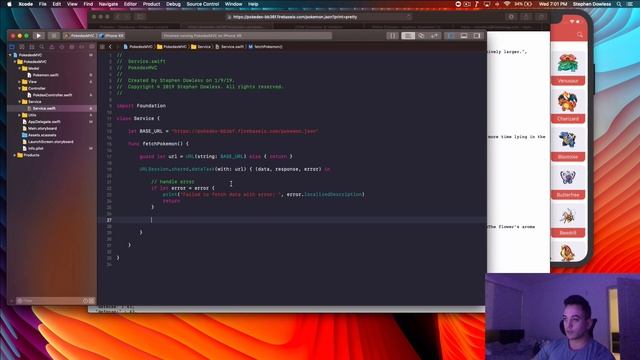Viewport: 640px width, 360px height.
Task: Open the Window menu
Action: click(233, 4)
